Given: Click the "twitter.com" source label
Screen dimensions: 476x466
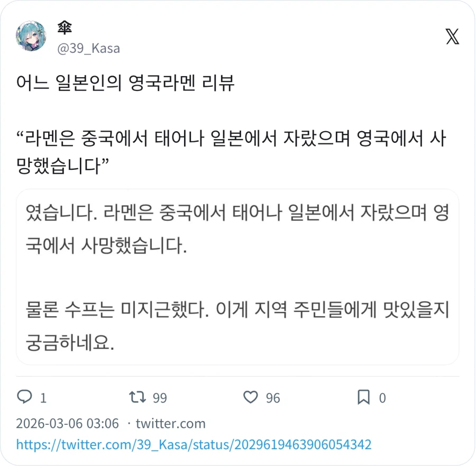Looking at the screenshot, I should (170, 423).
